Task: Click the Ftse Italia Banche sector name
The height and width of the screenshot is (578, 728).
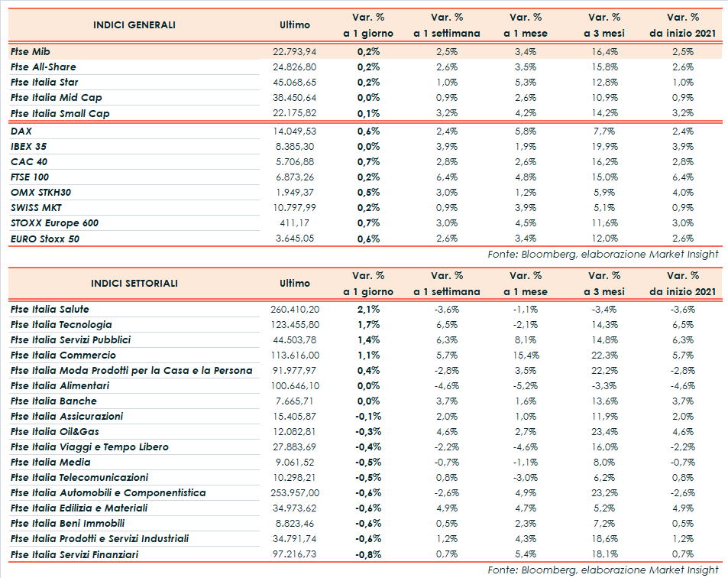Action: [x=53, y=401]
